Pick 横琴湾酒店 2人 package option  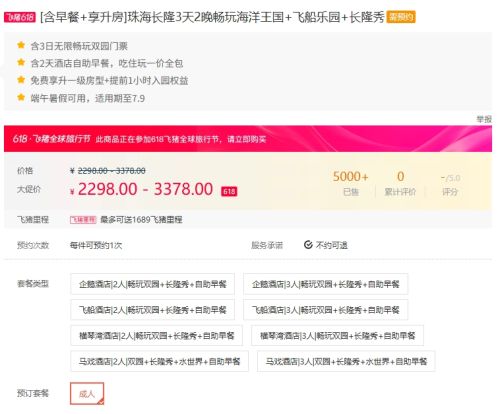pos(156,335)
